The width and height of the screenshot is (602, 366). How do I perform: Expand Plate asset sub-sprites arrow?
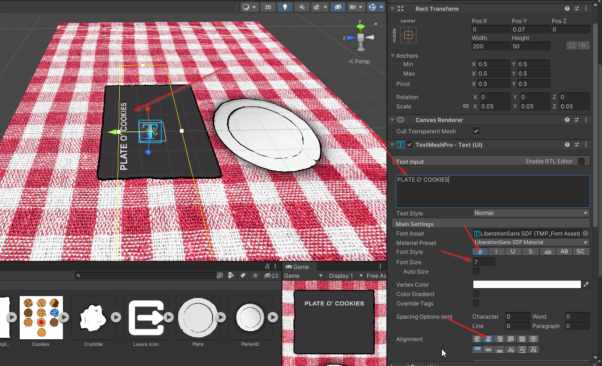[x=221, y=317]
